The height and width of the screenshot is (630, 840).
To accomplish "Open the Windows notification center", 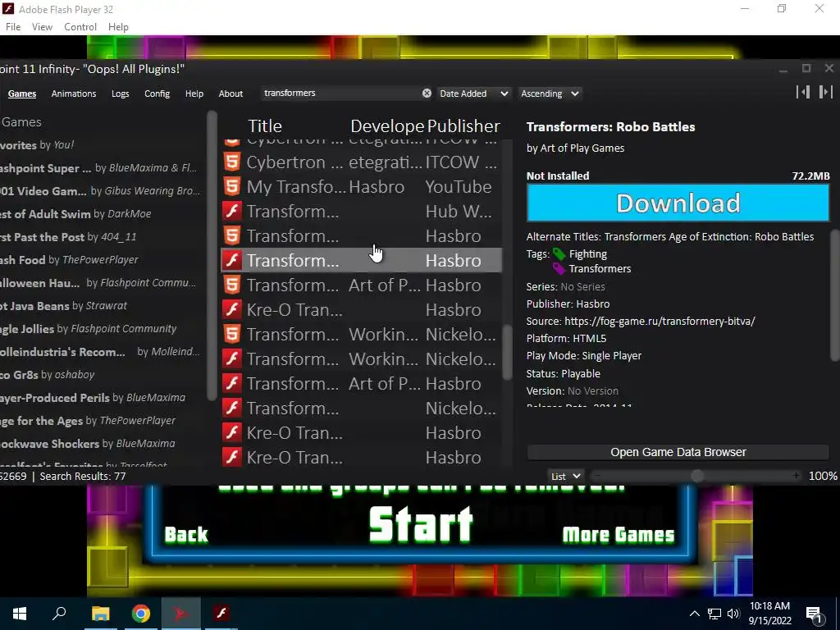I will 815,614.
